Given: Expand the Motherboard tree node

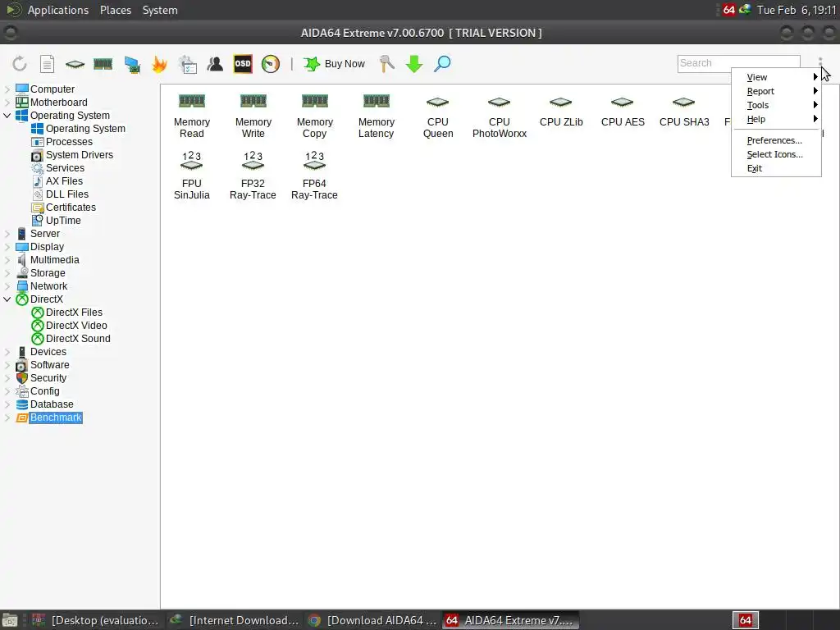Looking at the screenshot, I should [7, 103].
